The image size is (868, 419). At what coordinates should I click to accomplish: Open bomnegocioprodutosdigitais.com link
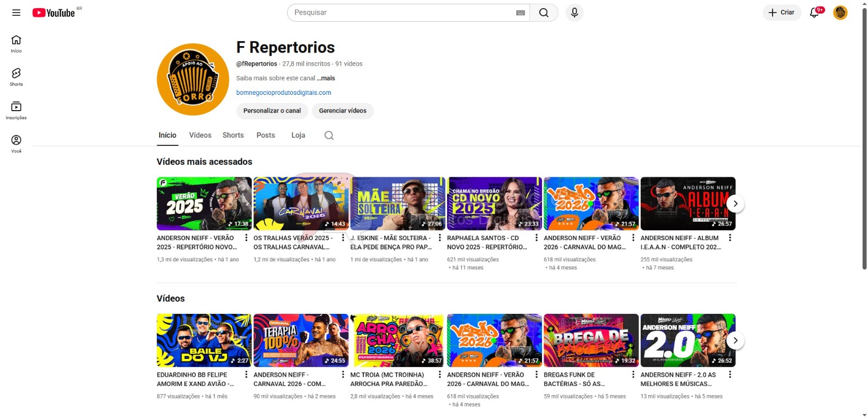point(283,93)
